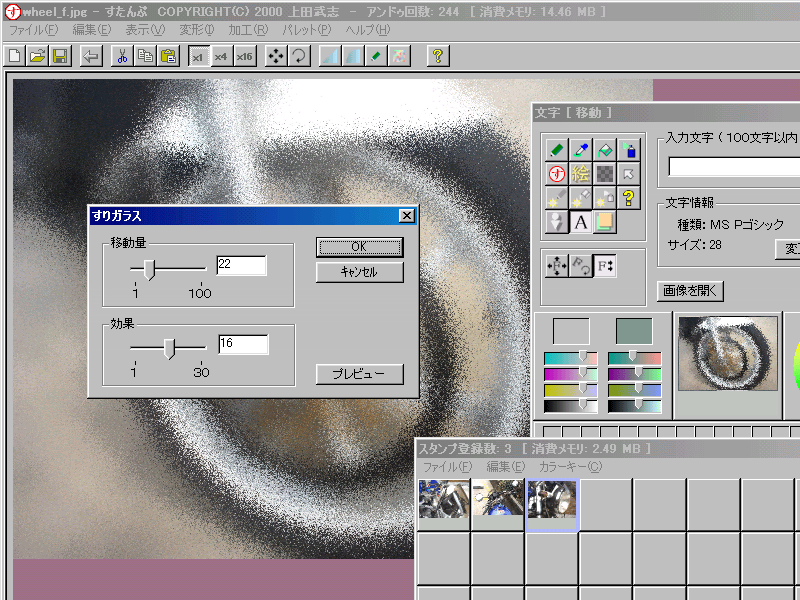Click the 効果 slider handle
The image size is (800, 600).
[169, 348]
